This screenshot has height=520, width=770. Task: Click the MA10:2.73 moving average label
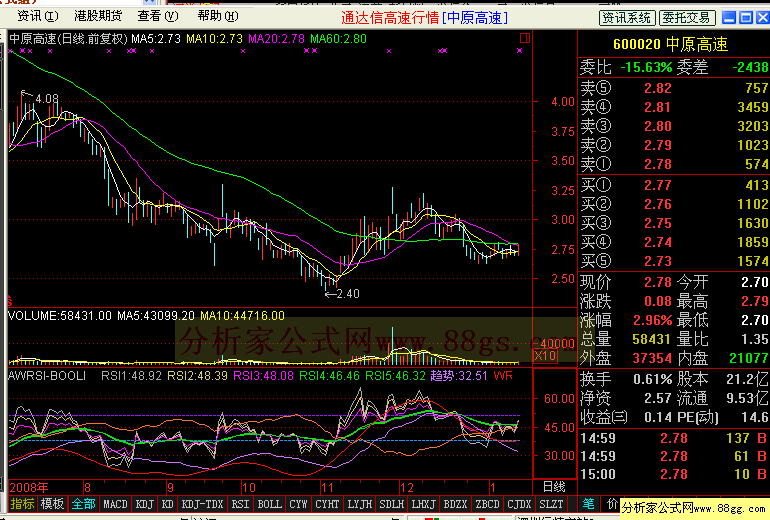[214, 39]
